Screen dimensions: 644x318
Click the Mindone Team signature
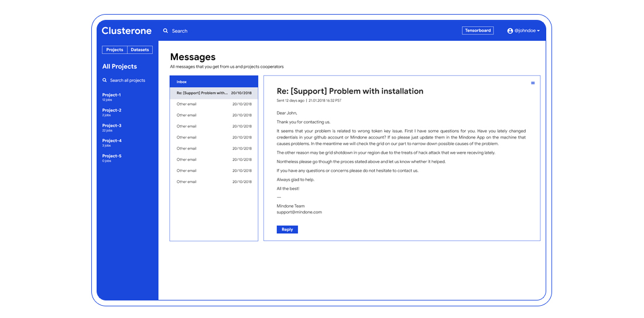pos(290,206)
